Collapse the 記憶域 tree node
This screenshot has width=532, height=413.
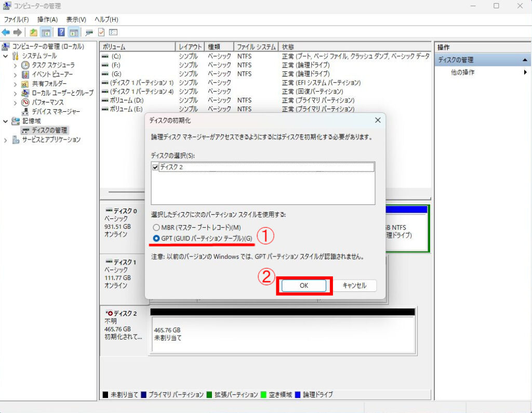[5, 121]
